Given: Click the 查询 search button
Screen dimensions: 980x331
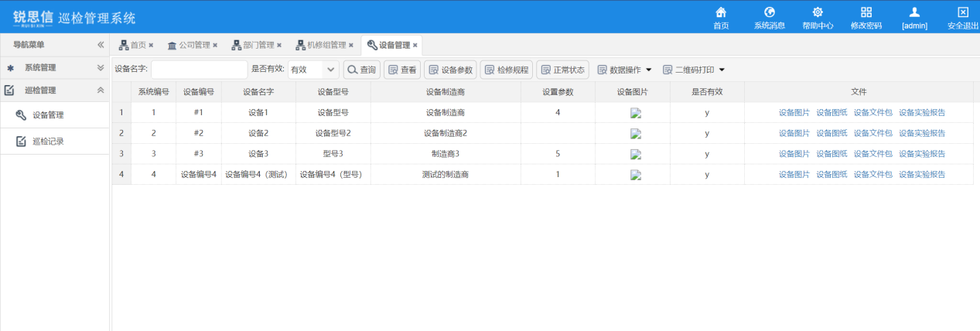Looking at the screenshot, I should pos(362,70).
